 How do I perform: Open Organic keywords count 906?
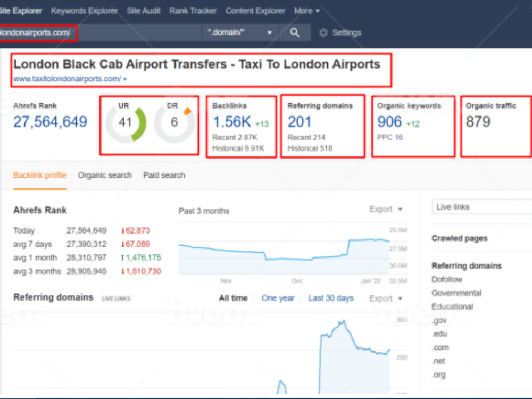point(389,122)
